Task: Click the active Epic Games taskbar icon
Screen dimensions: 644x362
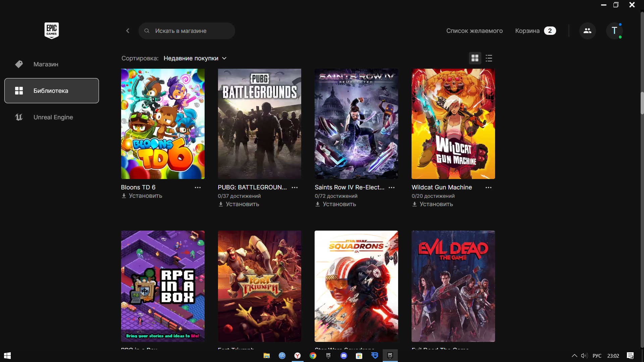Action: (x=390, y=356)
